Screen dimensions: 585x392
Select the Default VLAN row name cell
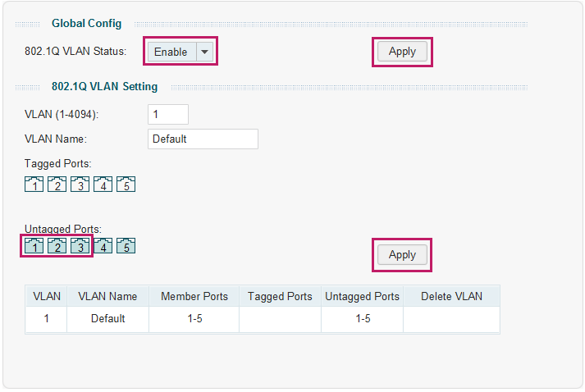point(107,318)
